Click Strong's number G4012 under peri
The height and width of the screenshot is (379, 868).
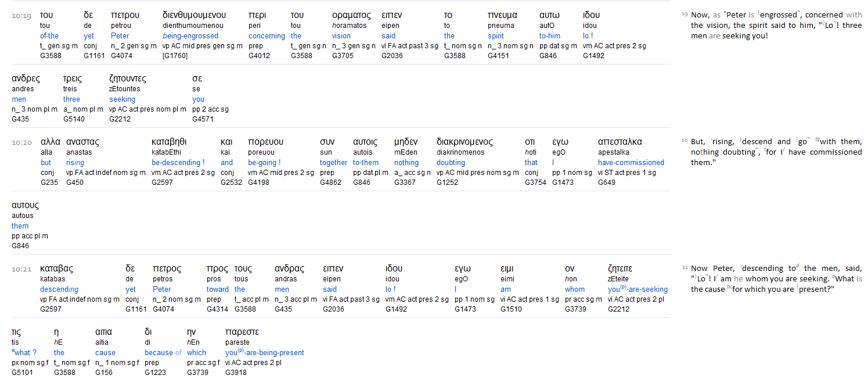[x=258, y=56]
